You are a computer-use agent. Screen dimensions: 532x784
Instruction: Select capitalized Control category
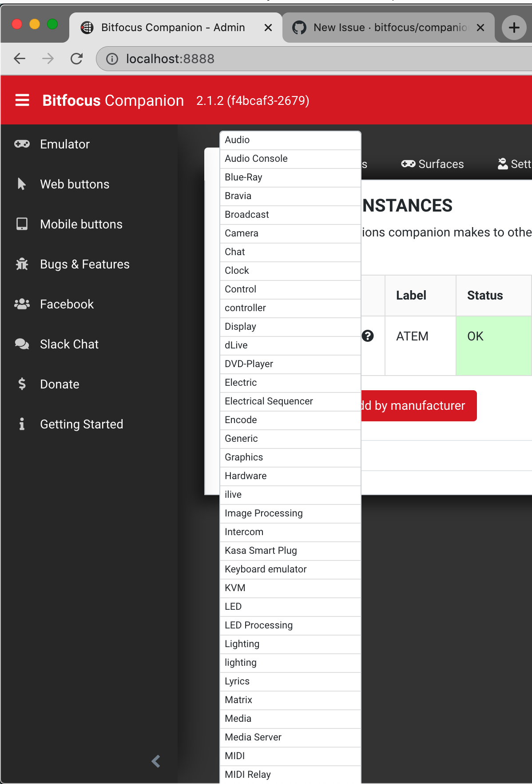290,289
